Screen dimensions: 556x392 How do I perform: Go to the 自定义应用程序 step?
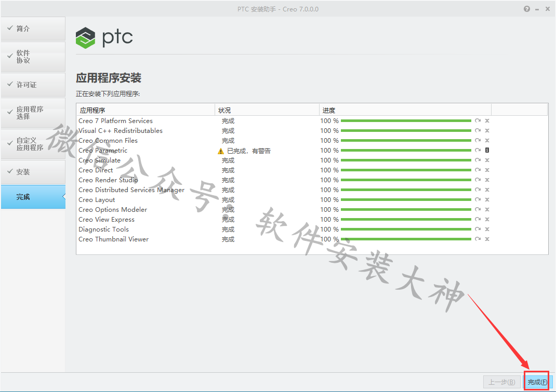point(33,144)
